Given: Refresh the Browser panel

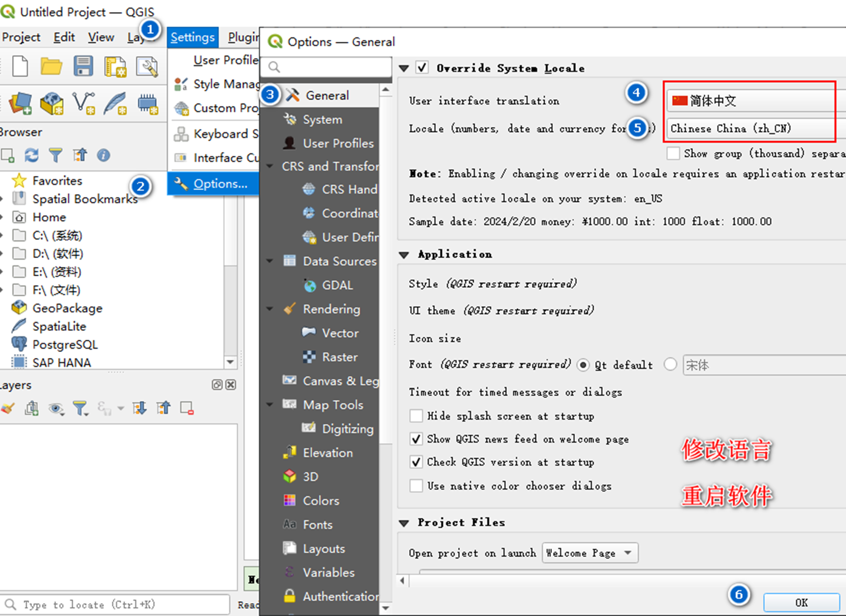Looking at the screenshot, I should pyautogui.click(x=31, y=155).
